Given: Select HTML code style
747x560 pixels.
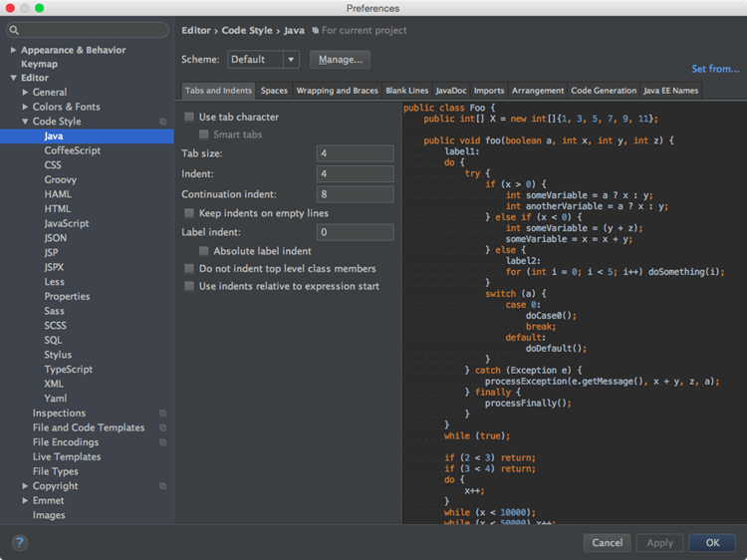Looking at the screenshot, I should (x=57, y=208).
